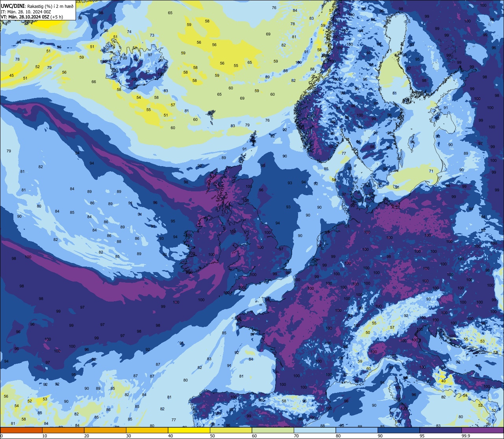Select the legend swatch below 10 percent
504x439 pixels.
(x=21, y=430)
